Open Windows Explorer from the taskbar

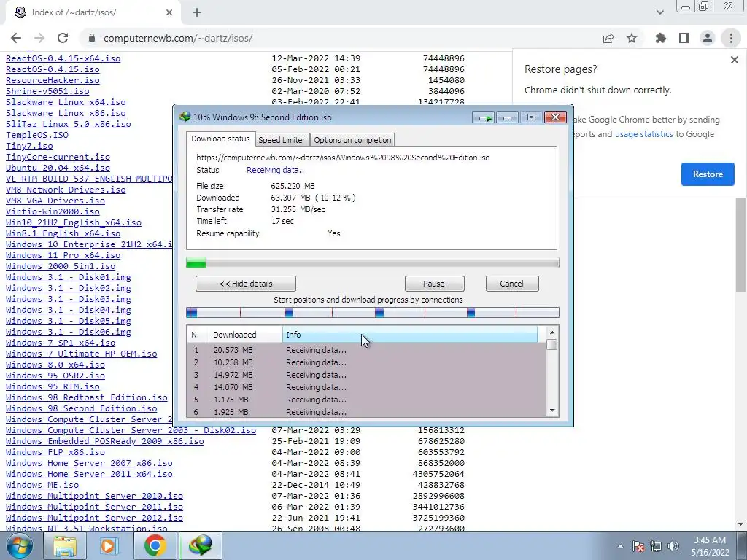click(x=65, y=545)
